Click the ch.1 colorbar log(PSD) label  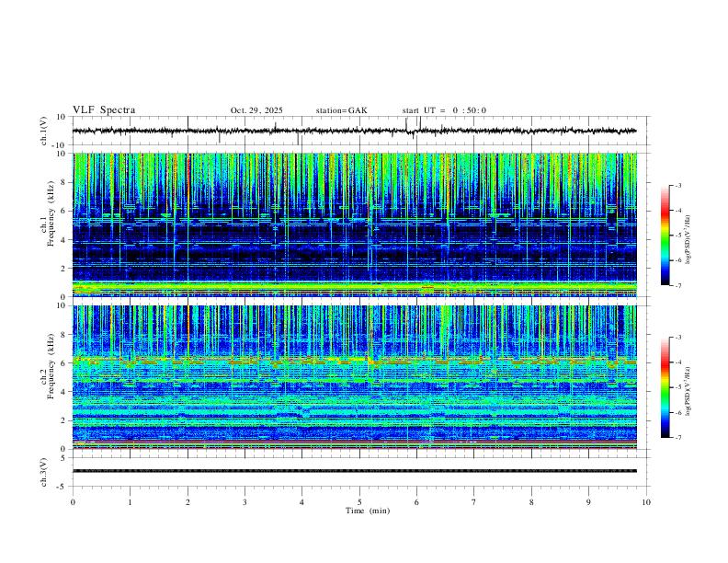688,239
